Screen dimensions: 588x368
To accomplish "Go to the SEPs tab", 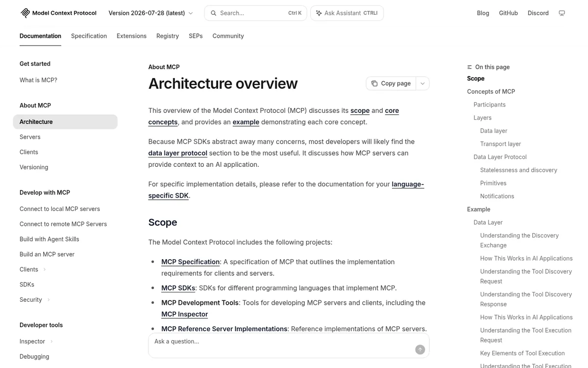I will (x=196, y=36).
